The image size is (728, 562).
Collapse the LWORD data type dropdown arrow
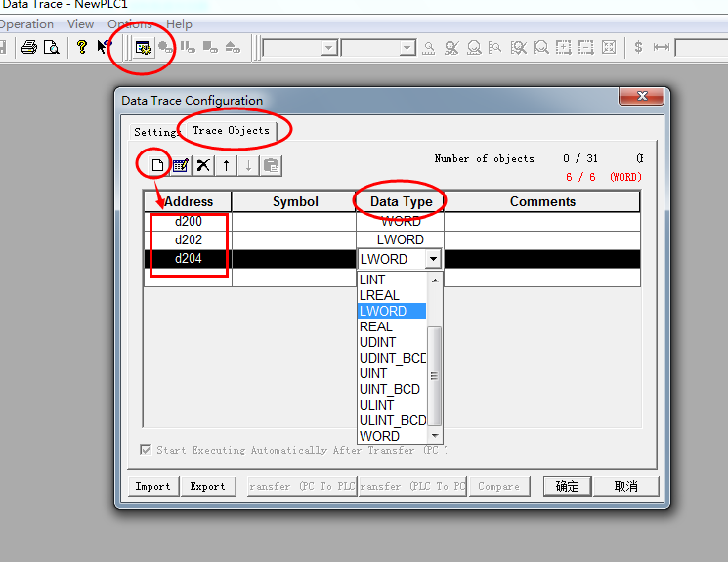coord(433,259)
